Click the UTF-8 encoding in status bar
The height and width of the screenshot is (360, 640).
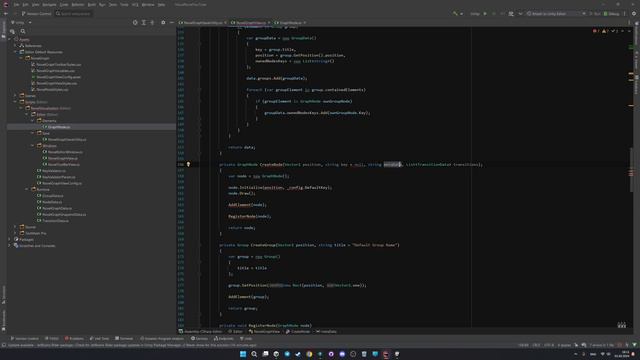(x=549, y=345)
